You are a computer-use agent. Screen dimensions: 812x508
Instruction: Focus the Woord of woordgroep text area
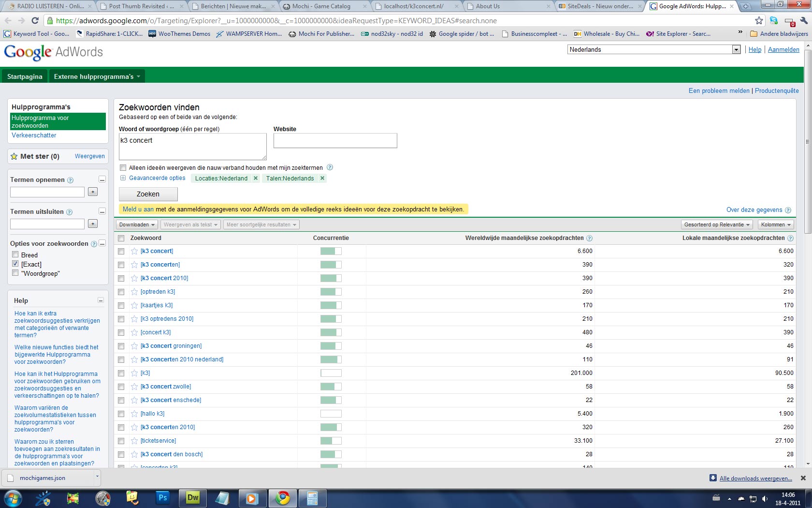pos(193,147)
